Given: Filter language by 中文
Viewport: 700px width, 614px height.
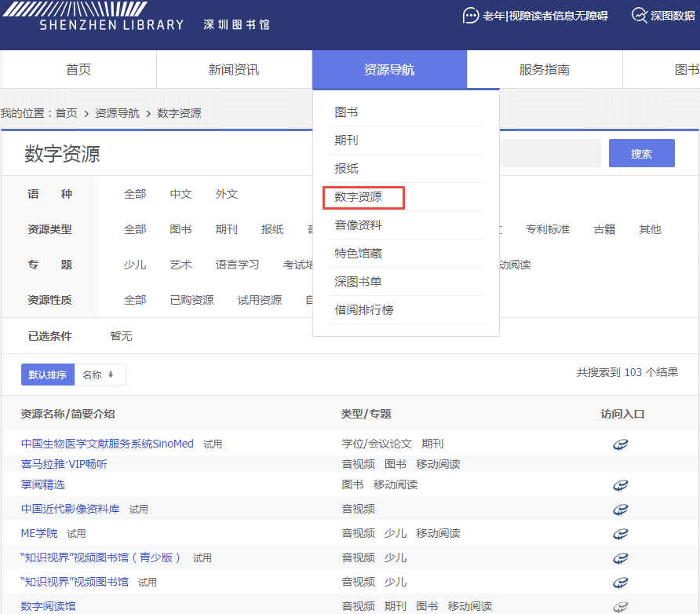Looking at the screenshot, I should point(180,194).
